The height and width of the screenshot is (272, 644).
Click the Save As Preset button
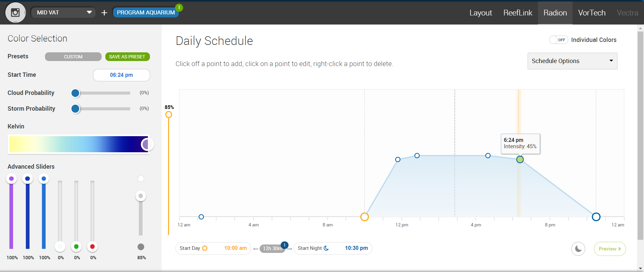click(127, 57)
